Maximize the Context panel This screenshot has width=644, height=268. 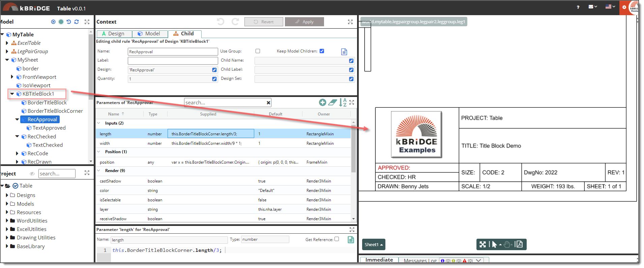tap(350, 22)
